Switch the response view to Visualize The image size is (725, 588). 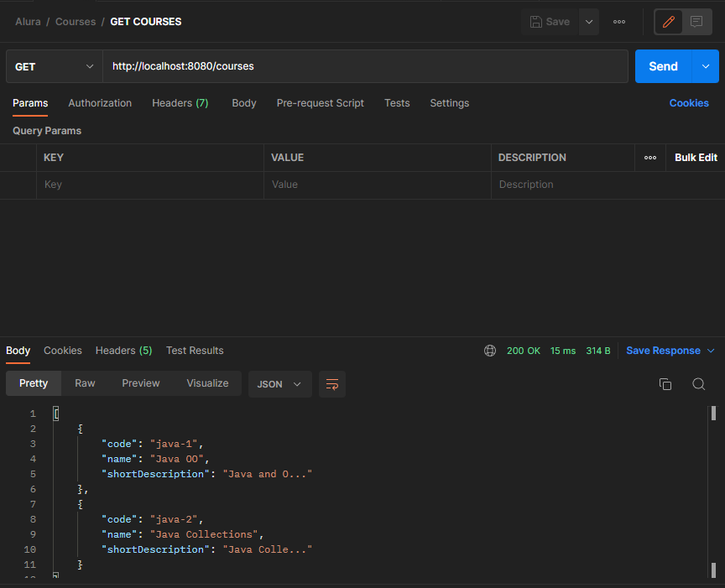tap(206, 382)
